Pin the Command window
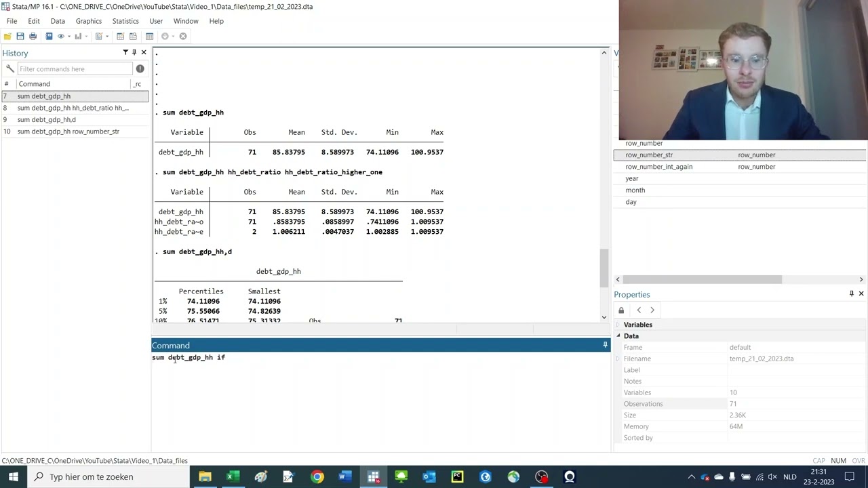 point(605,345)
